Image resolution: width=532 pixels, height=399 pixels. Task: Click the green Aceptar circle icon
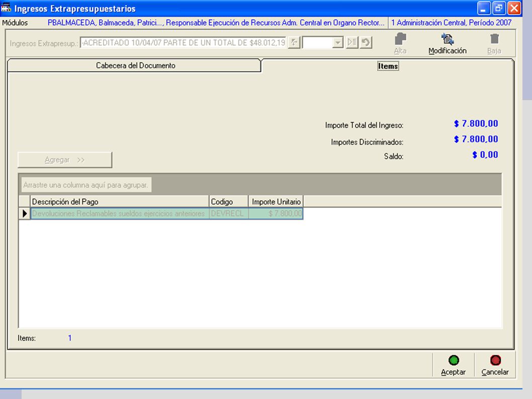coord(454,360)
